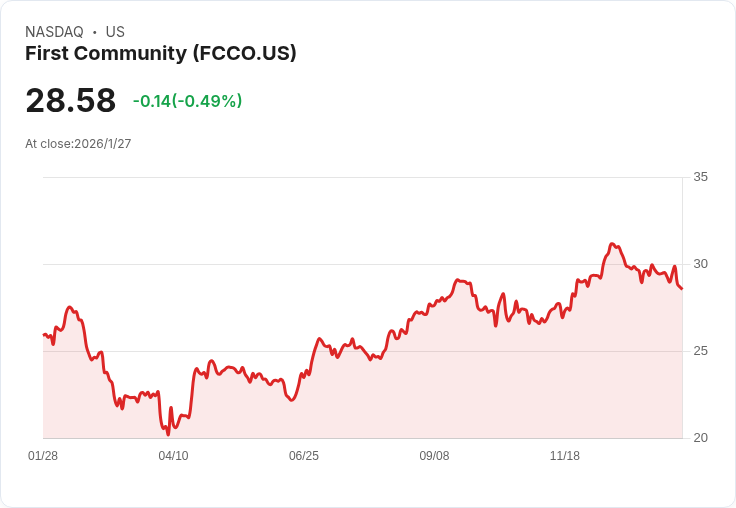This screenshot has width=736, height=508.
Task: Click the chart's highest peak above 30
Action: 612,244
